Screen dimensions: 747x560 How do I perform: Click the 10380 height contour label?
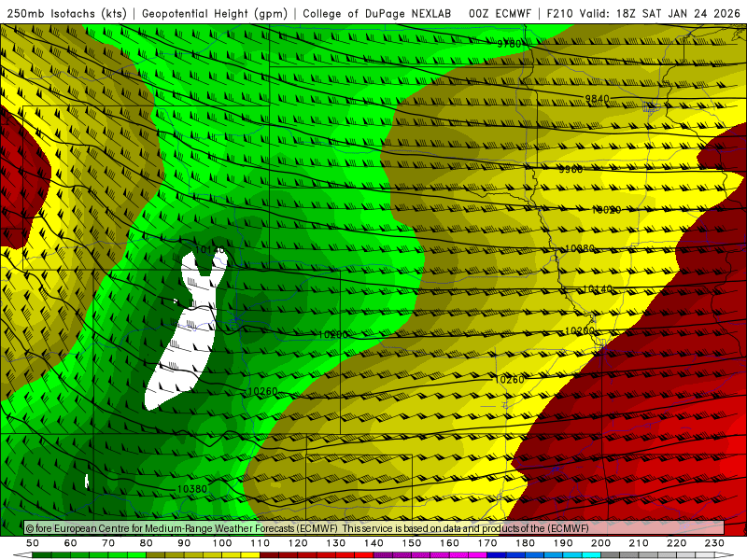[x=192, y=489]
